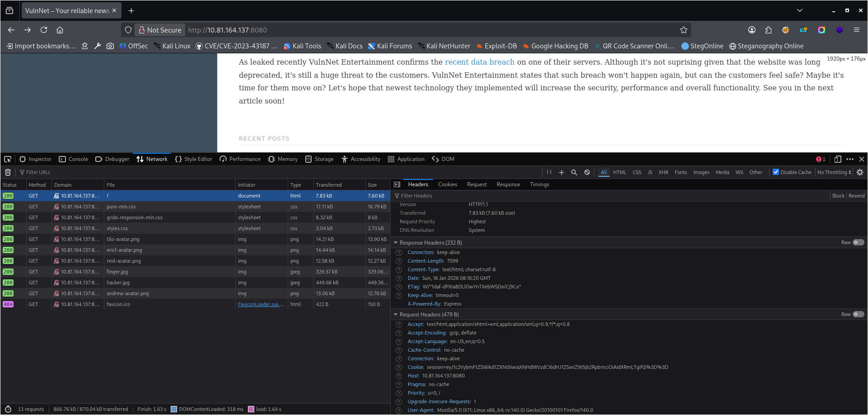
Task: Collapse the Request Headers section
Action: [x=396, y=315]
